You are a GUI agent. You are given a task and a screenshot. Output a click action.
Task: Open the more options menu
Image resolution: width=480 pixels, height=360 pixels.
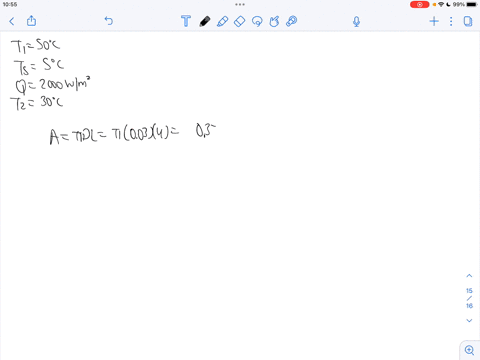pos(451,21)
